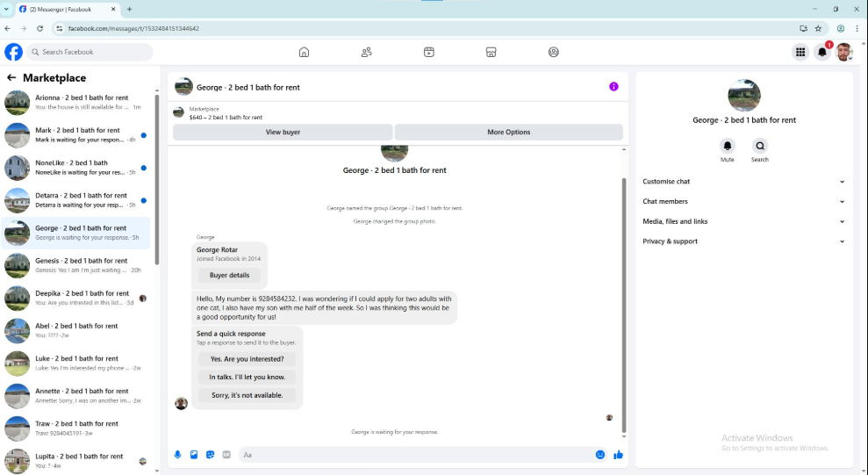Screen dimensions: 868x475
Task: Open the Annette conversation
Action: [75, 396]
